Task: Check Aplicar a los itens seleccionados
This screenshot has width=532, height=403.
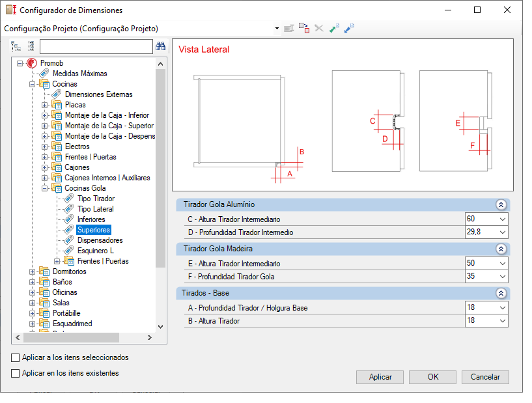Action: (x=15, y=357)
